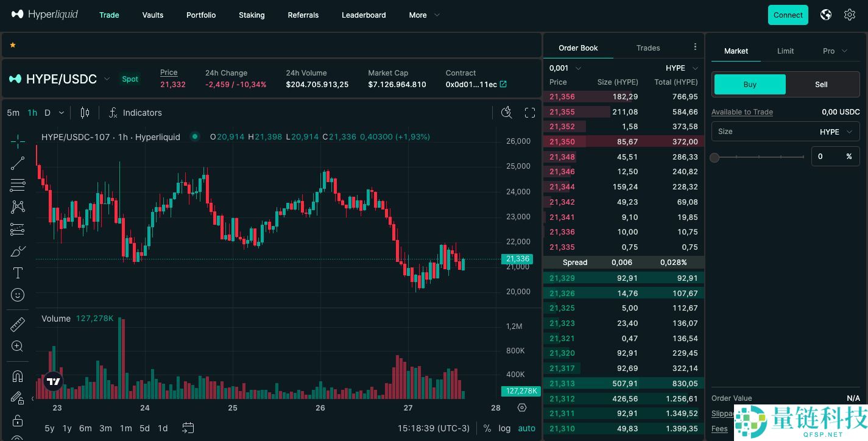This screenshot has width=868, height=441.
Task: Click the Available to Trade label
Action: point(742,112)
